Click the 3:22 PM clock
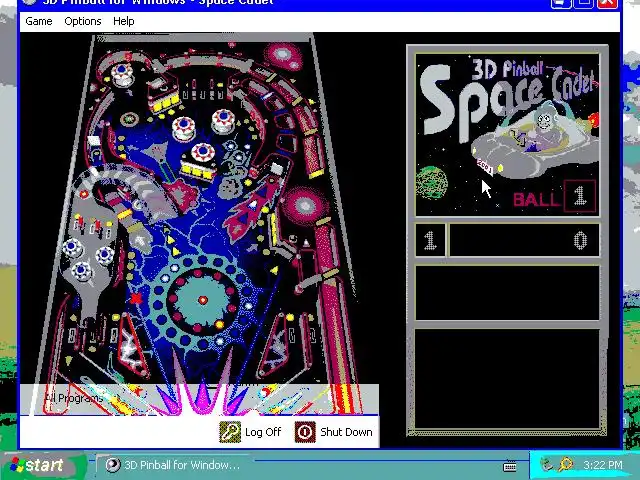Viewport: 640px width, 480px height. [603, 465]
